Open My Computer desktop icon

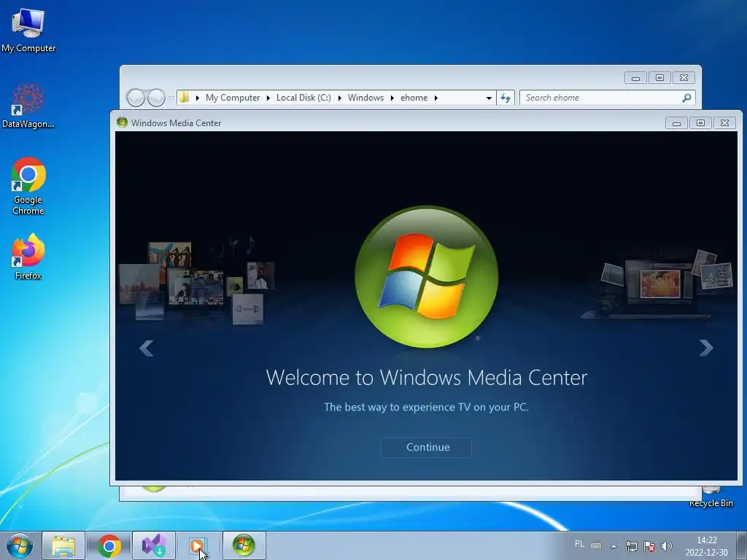click(28, 31)
